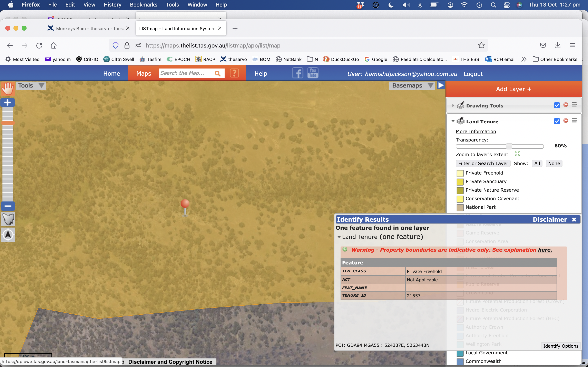
Task: Click the north arrow compass icon
Action: coord(8,234)
